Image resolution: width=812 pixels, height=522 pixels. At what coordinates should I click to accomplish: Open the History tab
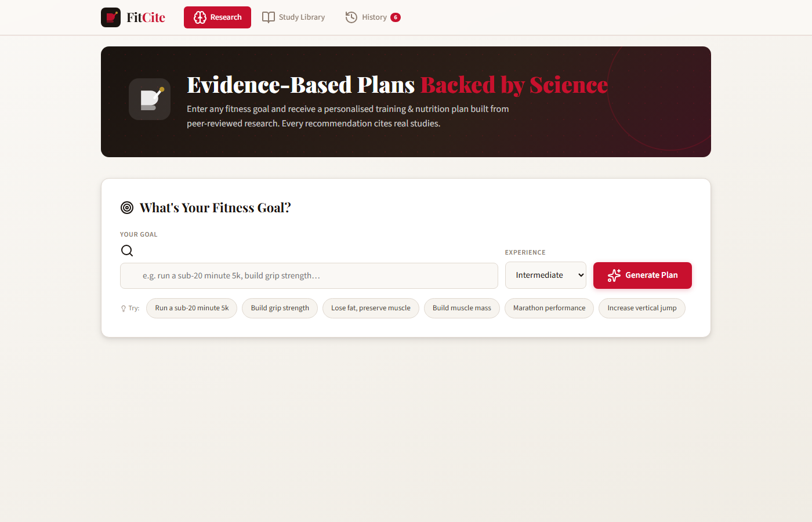(374, 17)
